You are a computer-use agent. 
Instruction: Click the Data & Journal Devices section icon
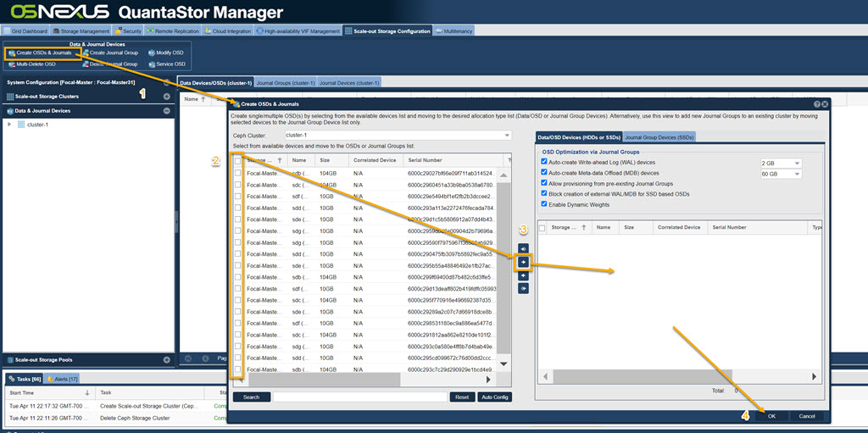coord(10,111)
